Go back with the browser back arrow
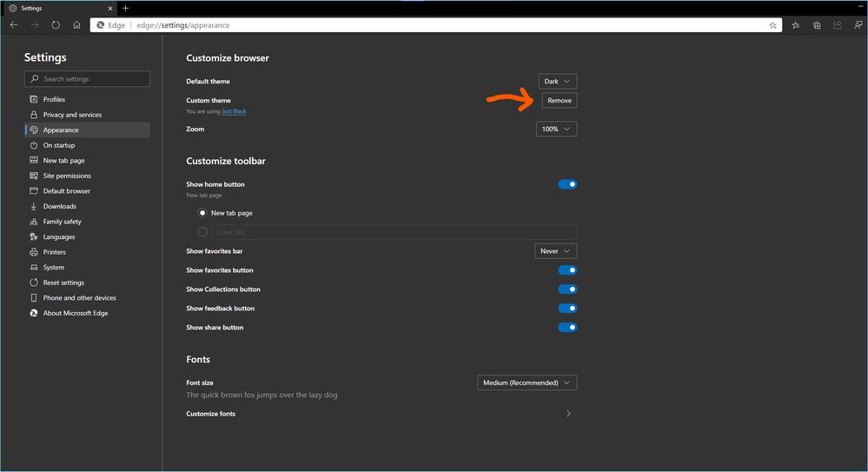This screenshot has width=868, height=472. coord(14,25)
